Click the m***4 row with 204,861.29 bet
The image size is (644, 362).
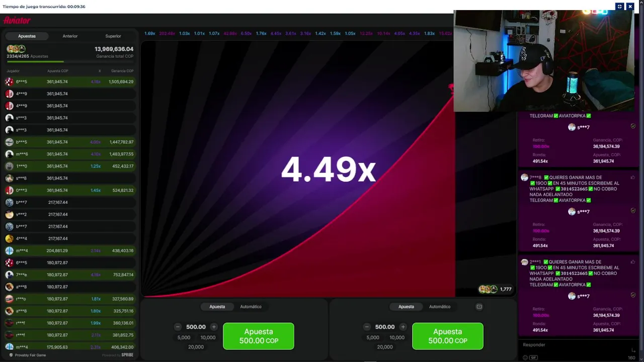coord(70,250)
